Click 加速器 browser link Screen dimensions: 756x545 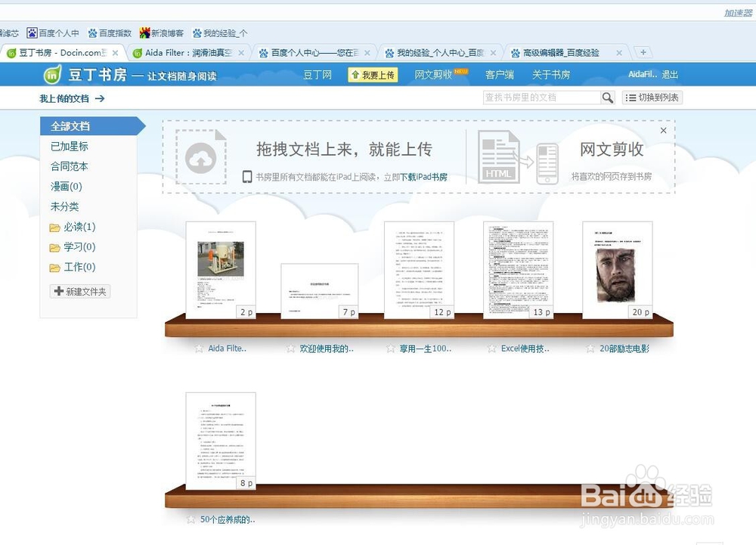(738, 13)
